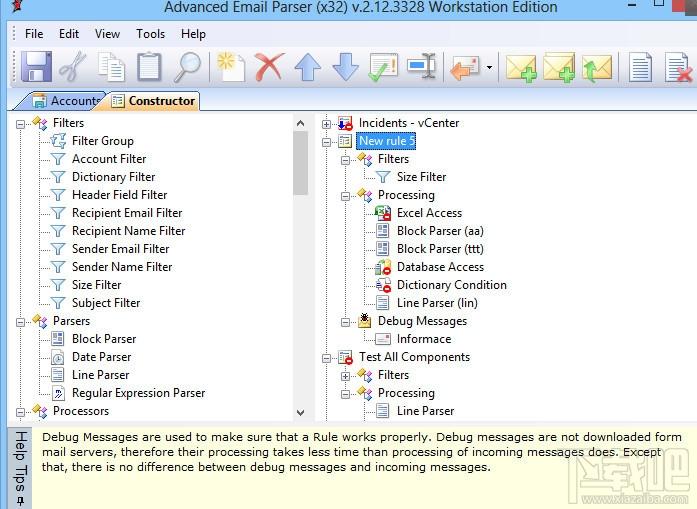
Task: Click the blue Move Up arrow
Action: (x=308, y=67)
